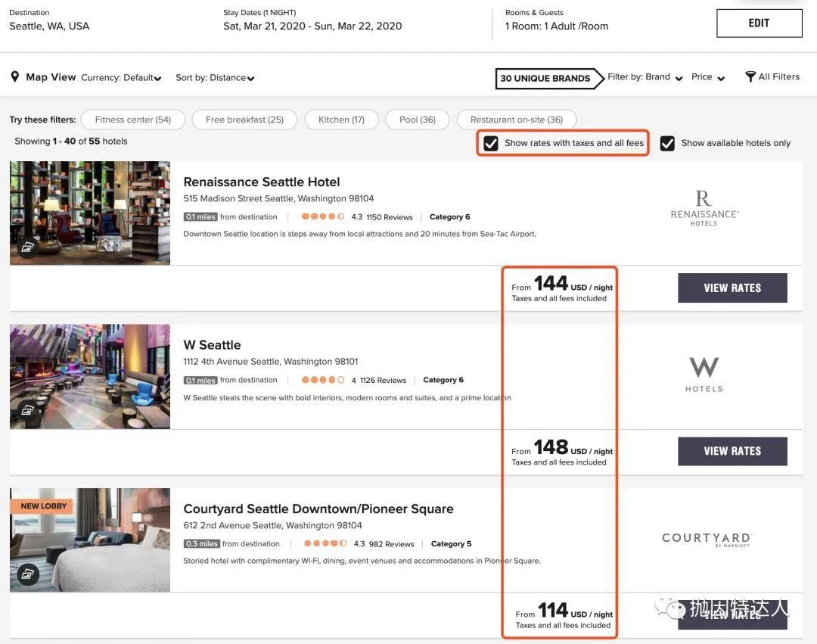Open the Renaissance Seattle Hotel title link
817x644 pixels.
(262, 182)
